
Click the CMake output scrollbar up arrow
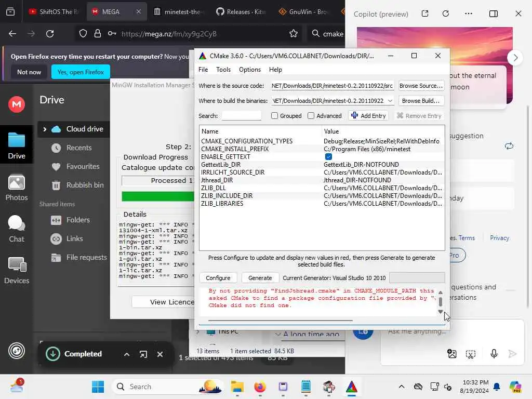click(x=441, y=292)
